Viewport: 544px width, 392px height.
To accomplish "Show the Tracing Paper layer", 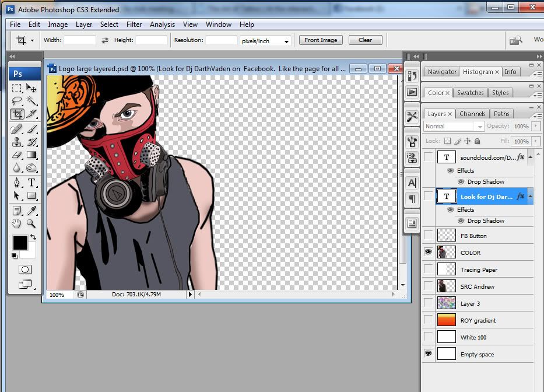I will tap(429, 269).
